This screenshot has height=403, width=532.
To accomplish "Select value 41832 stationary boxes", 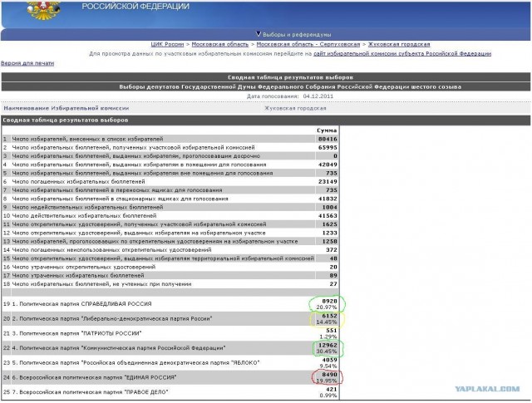I will 328,199.
